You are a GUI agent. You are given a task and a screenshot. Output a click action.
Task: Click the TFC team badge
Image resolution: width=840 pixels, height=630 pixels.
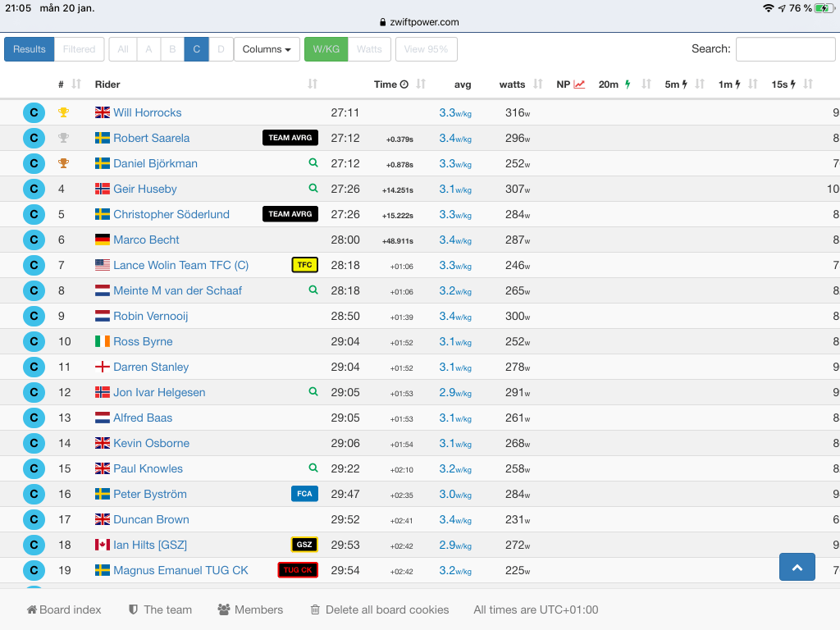pyautogui.click(x=304, y=265)
